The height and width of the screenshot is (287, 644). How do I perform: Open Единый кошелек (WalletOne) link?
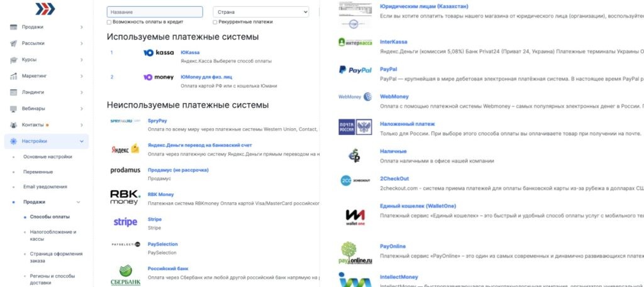pos(418,206)
